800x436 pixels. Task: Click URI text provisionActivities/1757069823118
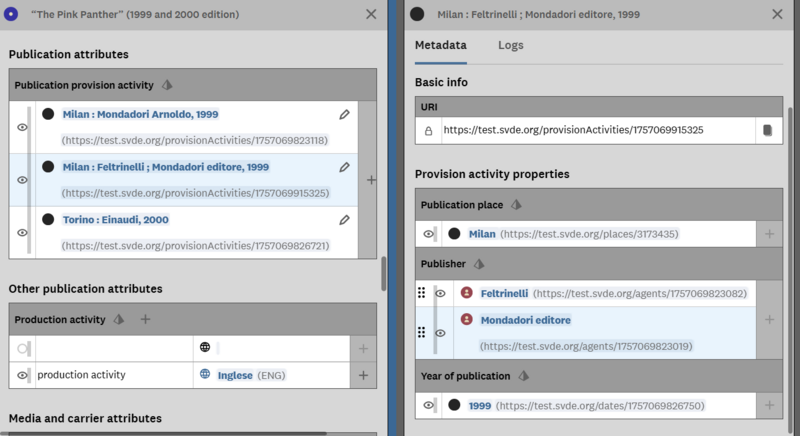(x=195, y=140)
